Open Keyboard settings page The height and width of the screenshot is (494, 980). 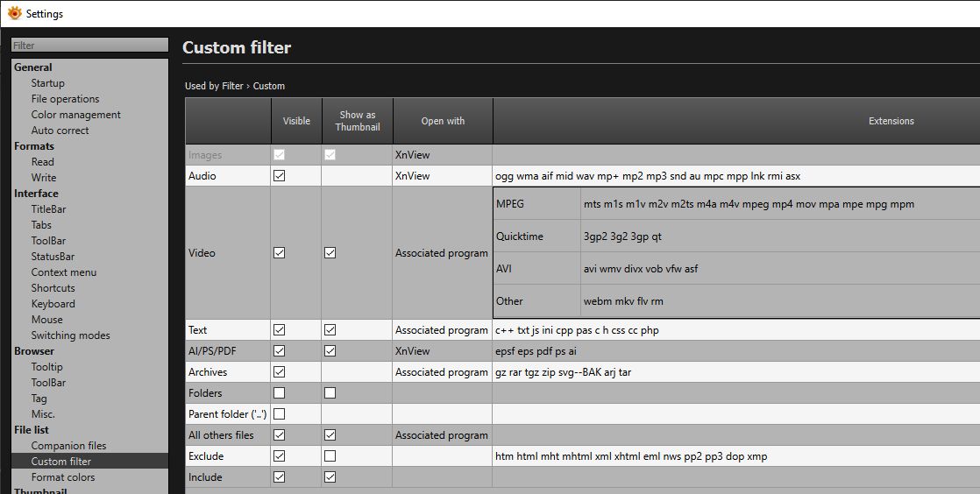[x=53, y=304]
